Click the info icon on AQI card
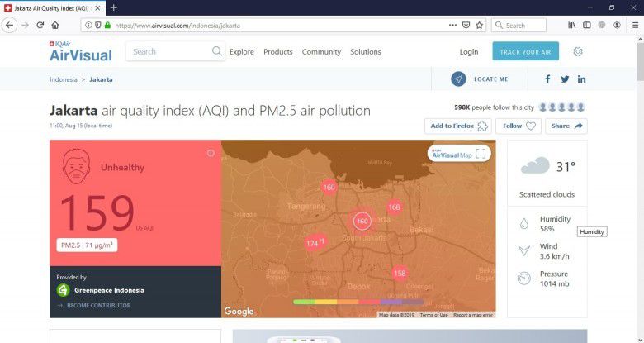 (211, 153)
